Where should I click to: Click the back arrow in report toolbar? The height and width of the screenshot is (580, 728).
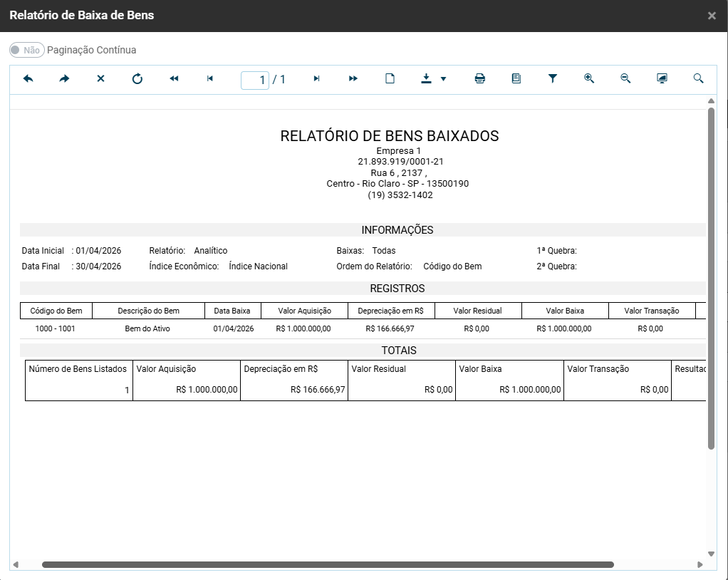[28, 79]
